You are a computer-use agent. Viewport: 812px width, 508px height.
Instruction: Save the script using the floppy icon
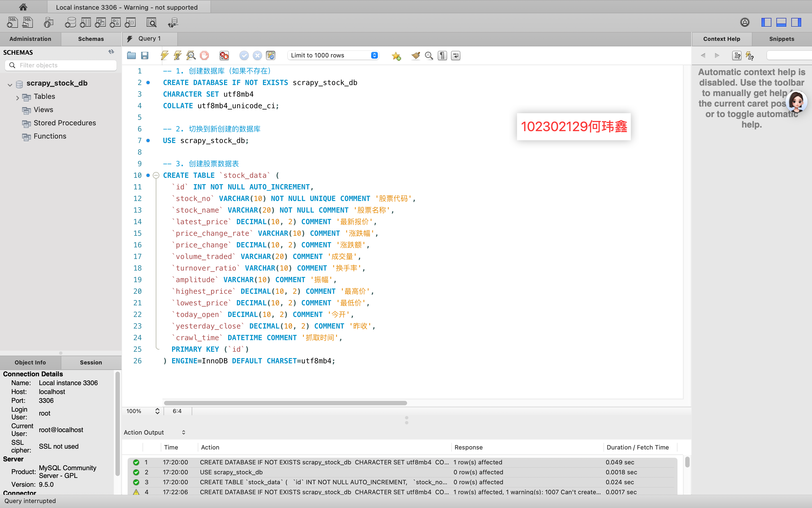pyautogui.click(x=145, y=55)
